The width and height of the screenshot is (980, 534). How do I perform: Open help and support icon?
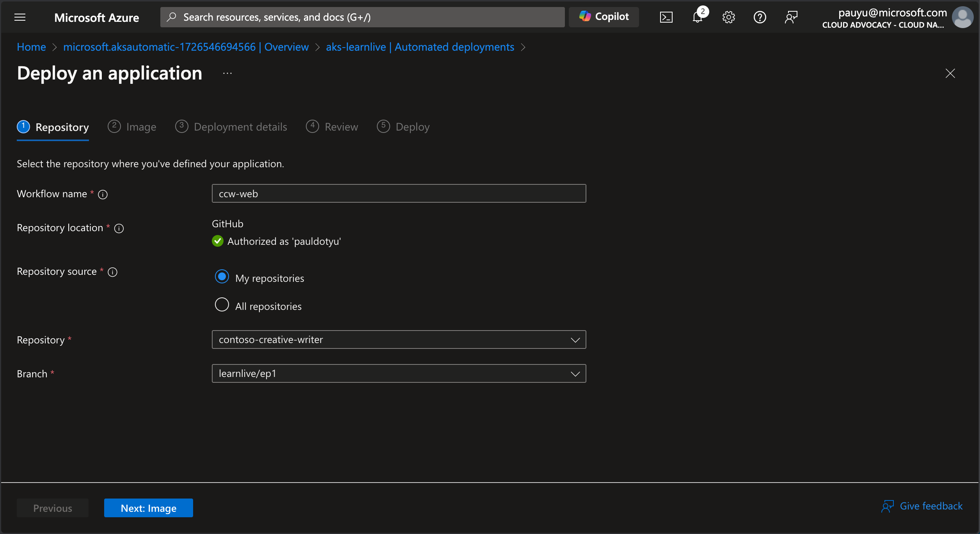click(x=760, y=17)
